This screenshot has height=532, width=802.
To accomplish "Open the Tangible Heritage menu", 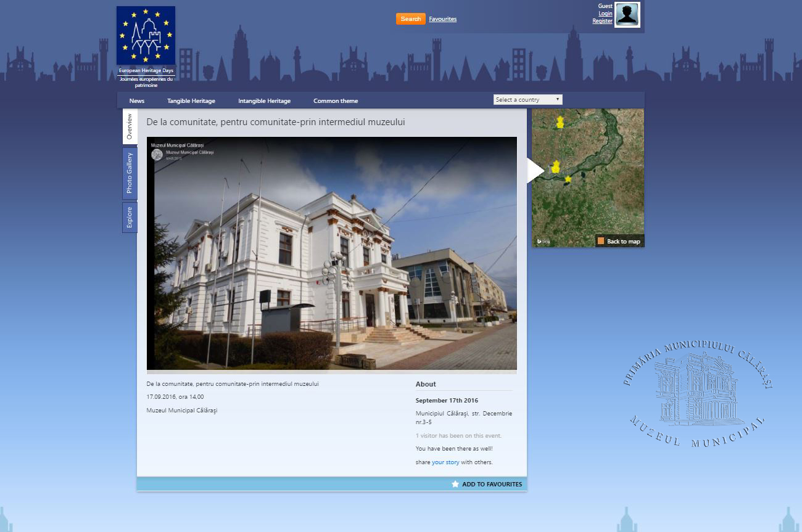I will [x=191, y=101].
